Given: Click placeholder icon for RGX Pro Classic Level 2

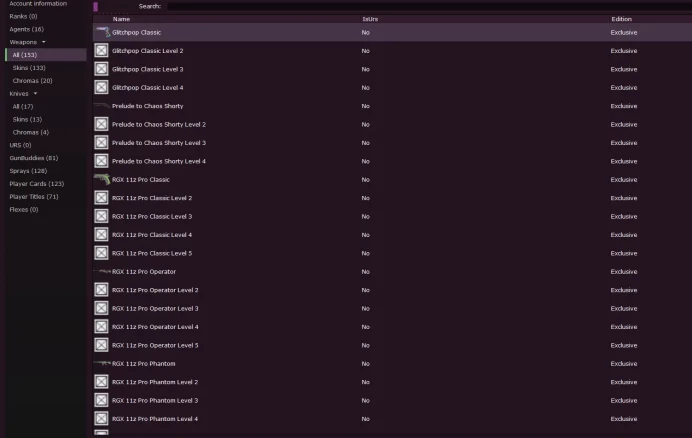Looking at the screenshot, I should (102, 198).
